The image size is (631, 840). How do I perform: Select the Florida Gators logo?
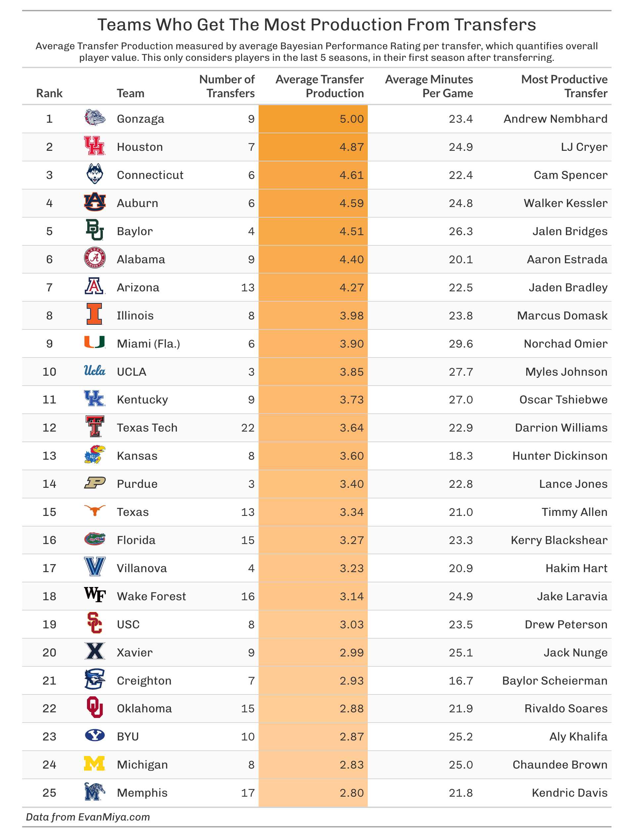[x=95, y=539]
